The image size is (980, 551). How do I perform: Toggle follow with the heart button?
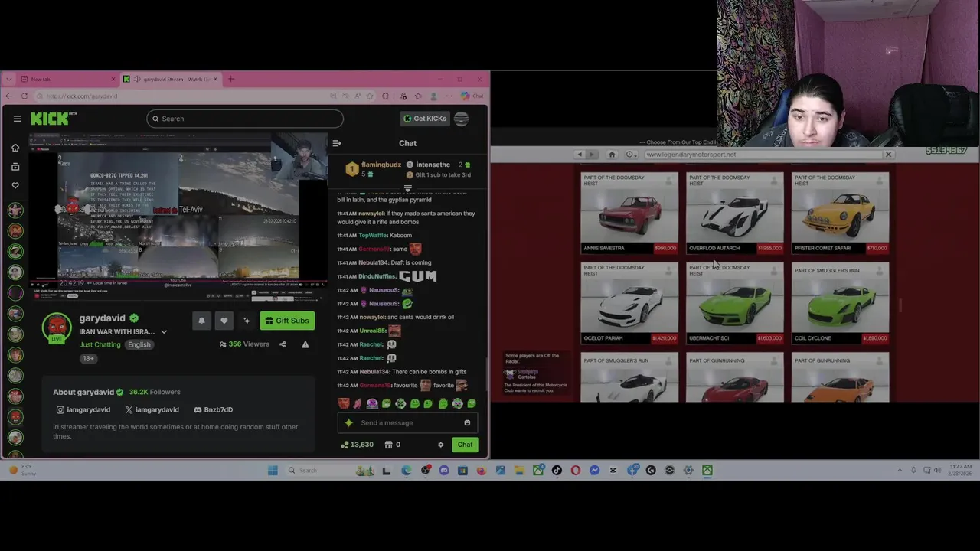click(x=224, y=321)
